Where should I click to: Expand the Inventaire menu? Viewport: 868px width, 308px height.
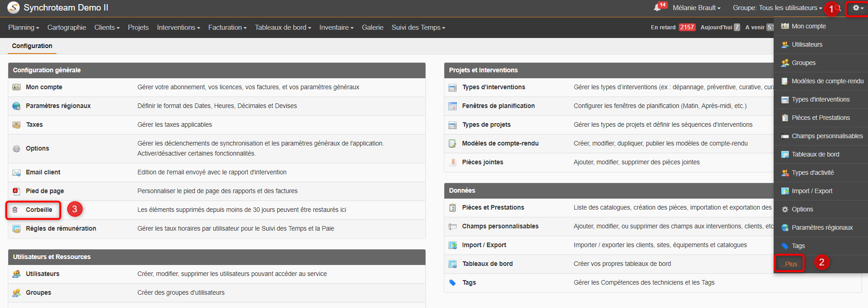click(x=336, y=27)
